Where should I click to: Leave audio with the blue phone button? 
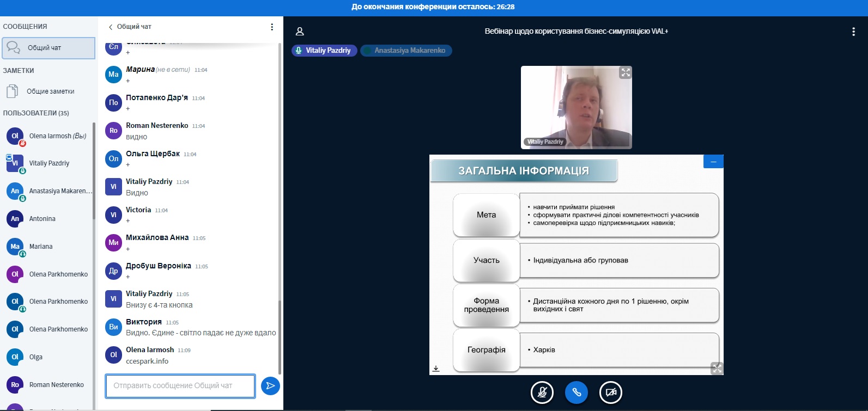coord(576,392)
